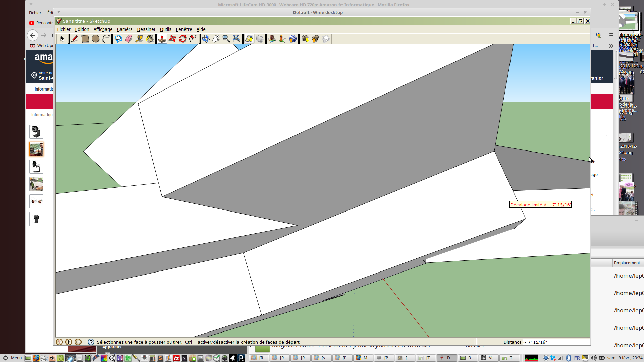
Task: Select the Rectangle drawing tool
Action: 85,39
